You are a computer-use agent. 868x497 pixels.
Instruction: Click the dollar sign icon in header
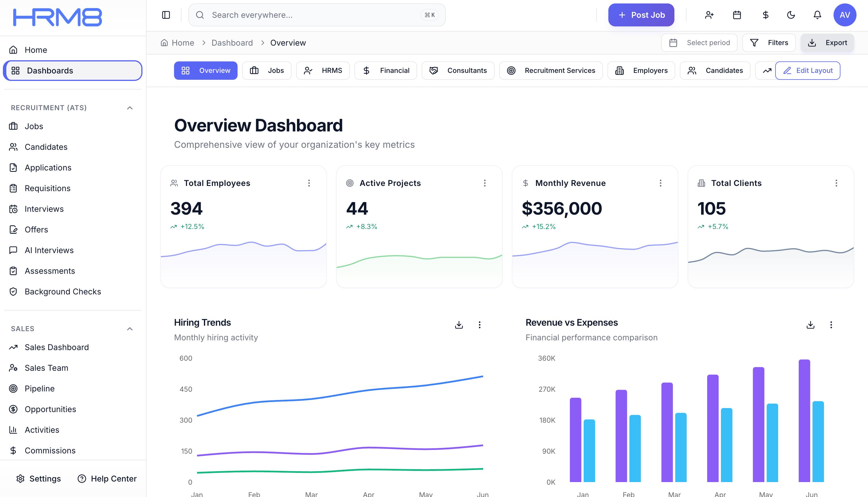pyautogui.click(x=765, y=15)
